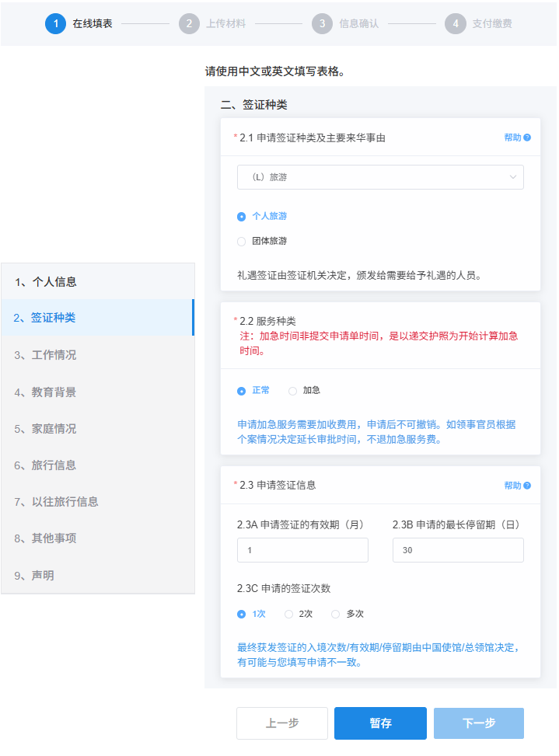Select 团体旅游 radio option
Viewport: 559px width, 756px height.
coord(242,242)
